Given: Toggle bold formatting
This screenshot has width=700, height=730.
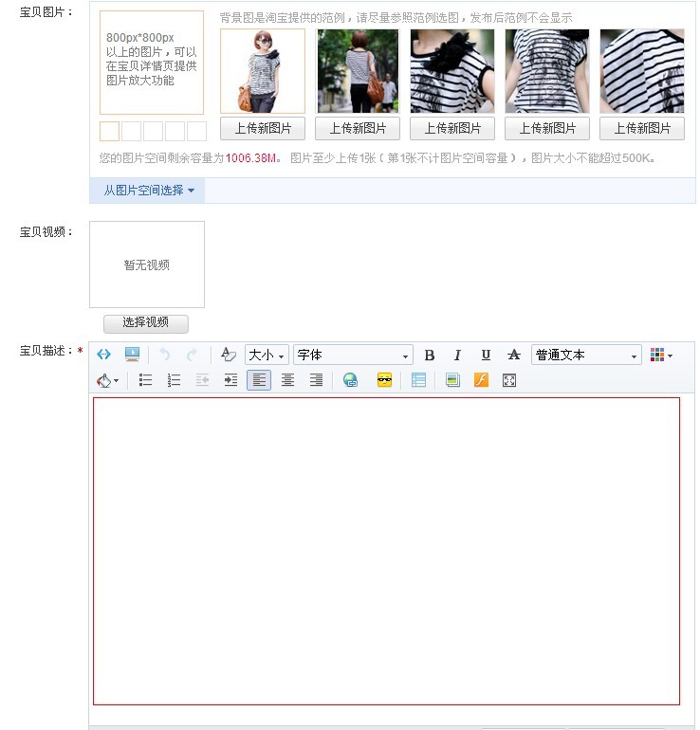Looking at the screenshot, I should tap(430, 356).
